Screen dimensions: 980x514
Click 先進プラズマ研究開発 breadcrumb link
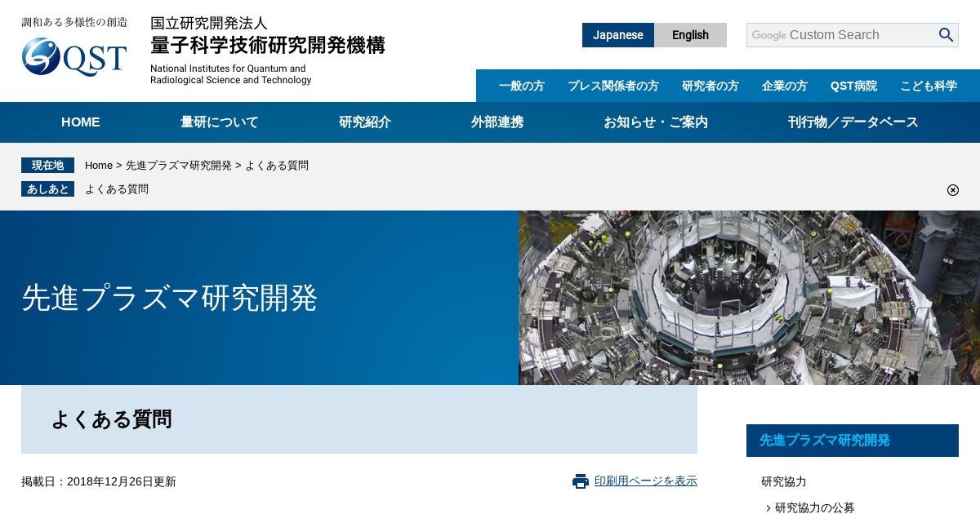[179, 166]
